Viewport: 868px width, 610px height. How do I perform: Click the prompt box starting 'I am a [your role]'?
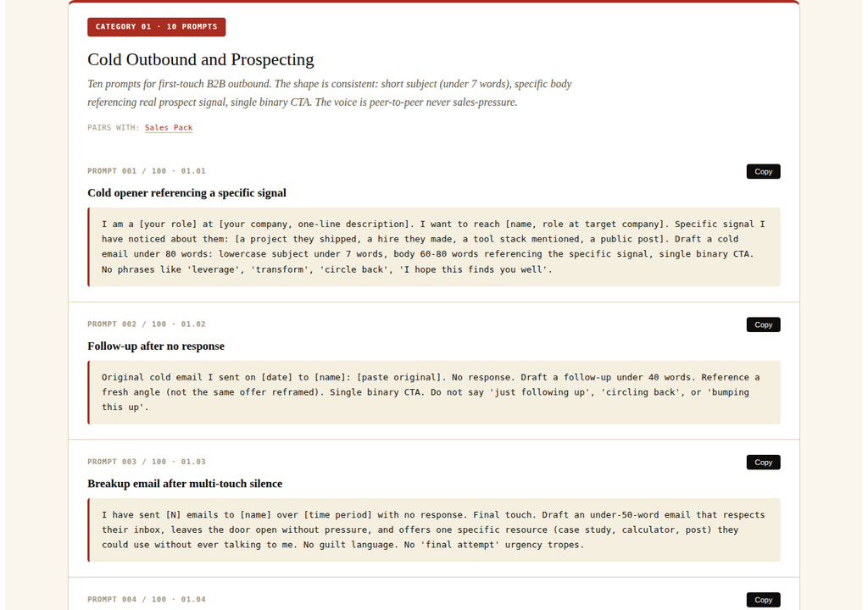click(x=434, y=247)
